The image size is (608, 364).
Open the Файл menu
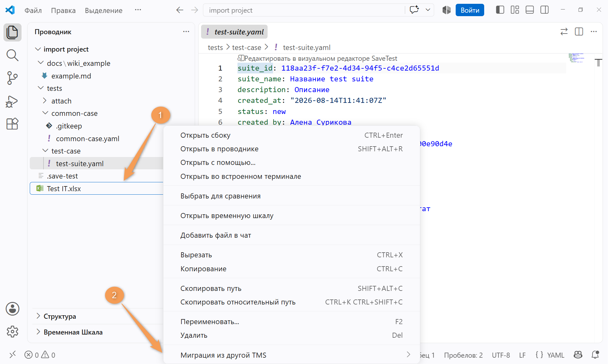pos(33,10)
